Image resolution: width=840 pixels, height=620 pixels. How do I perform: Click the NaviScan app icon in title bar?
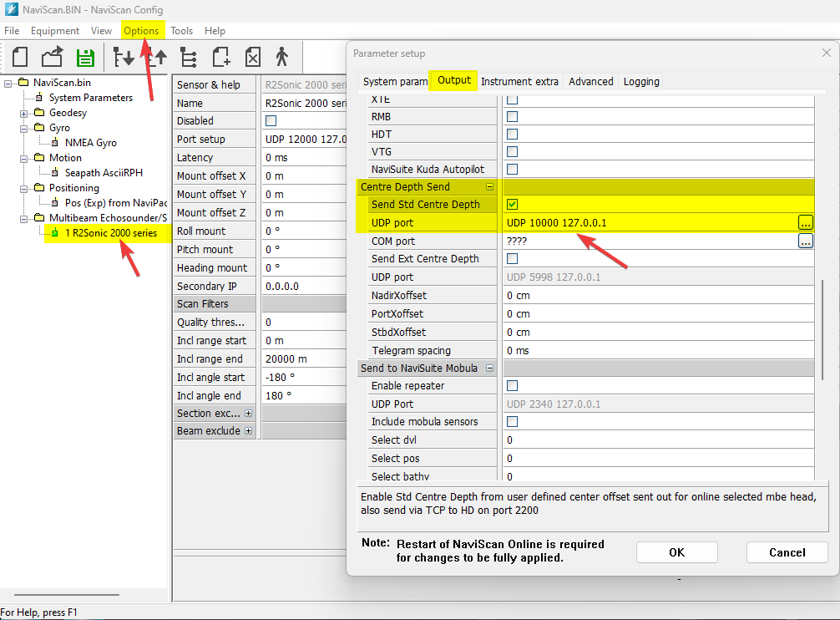(x=11, y=9)
